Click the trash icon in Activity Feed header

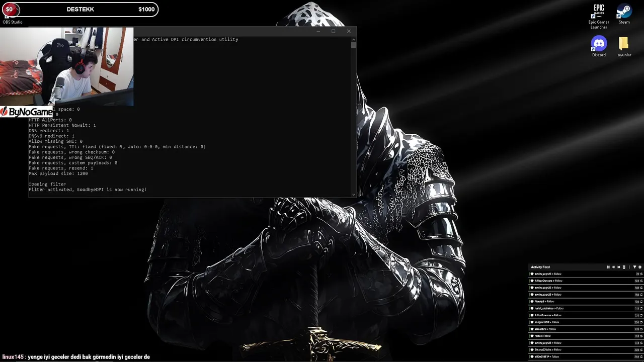coord(624,267)
